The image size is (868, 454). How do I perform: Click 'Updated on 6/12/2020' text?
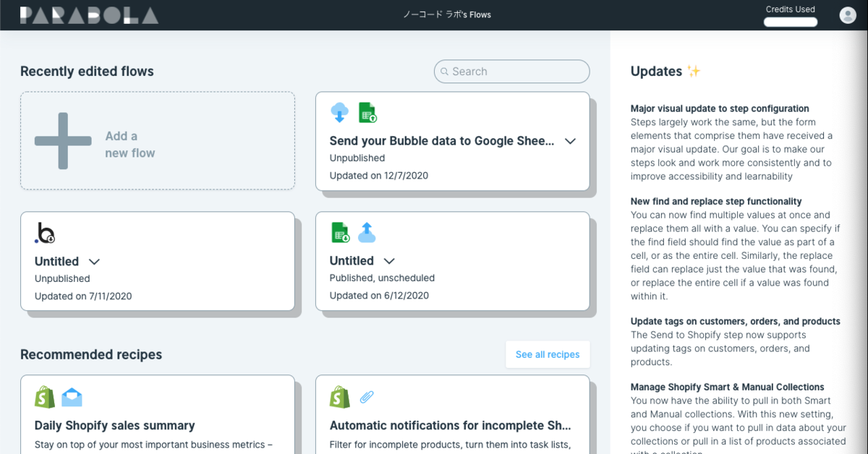(x=379, y=296)
